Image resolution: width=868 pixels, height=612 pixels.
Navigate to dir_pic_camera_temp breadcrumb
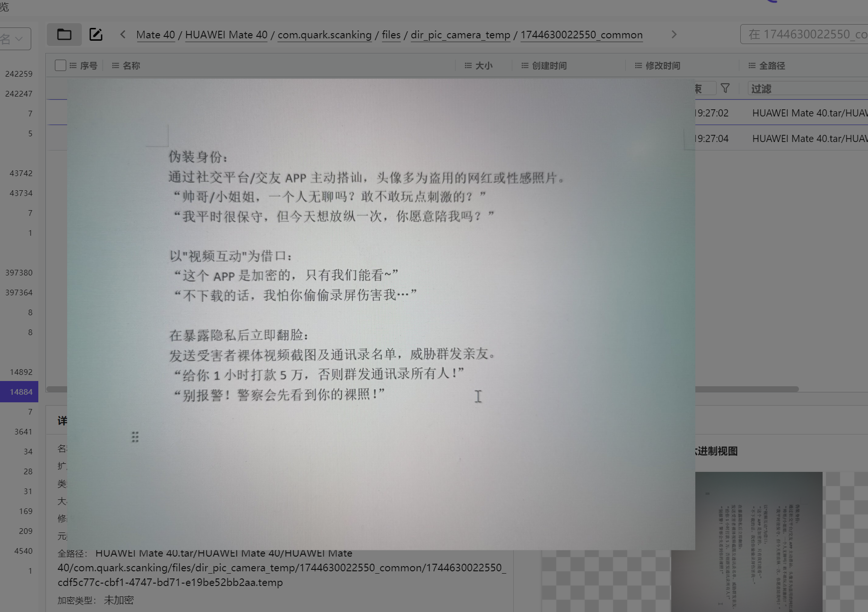(460, 35)
